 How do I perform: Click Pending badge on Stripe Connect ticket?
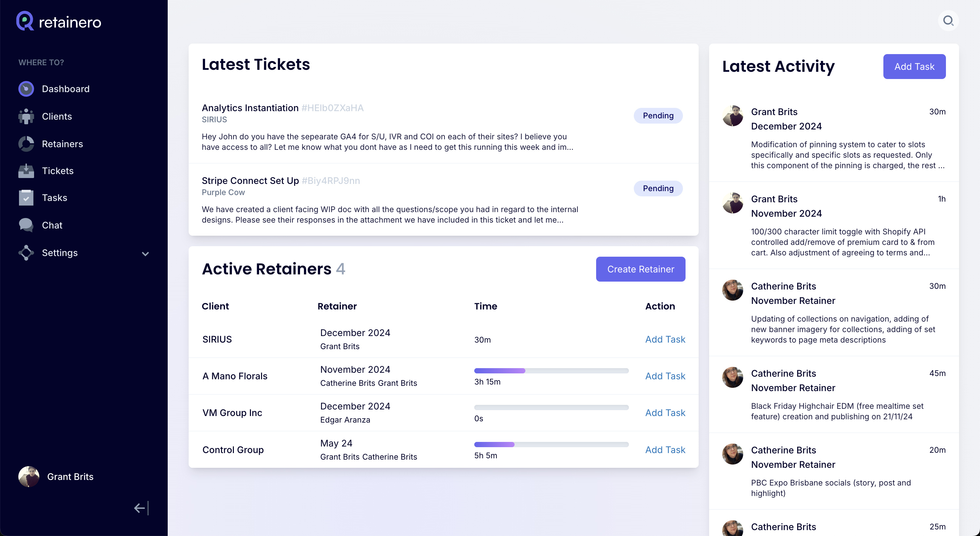coord(658,189)
